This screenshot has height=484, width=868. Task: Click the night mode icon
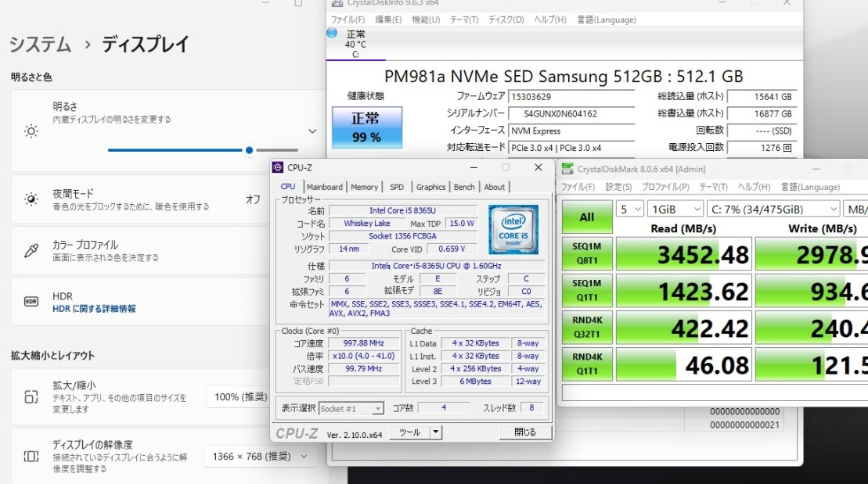[x=31, y=199]
